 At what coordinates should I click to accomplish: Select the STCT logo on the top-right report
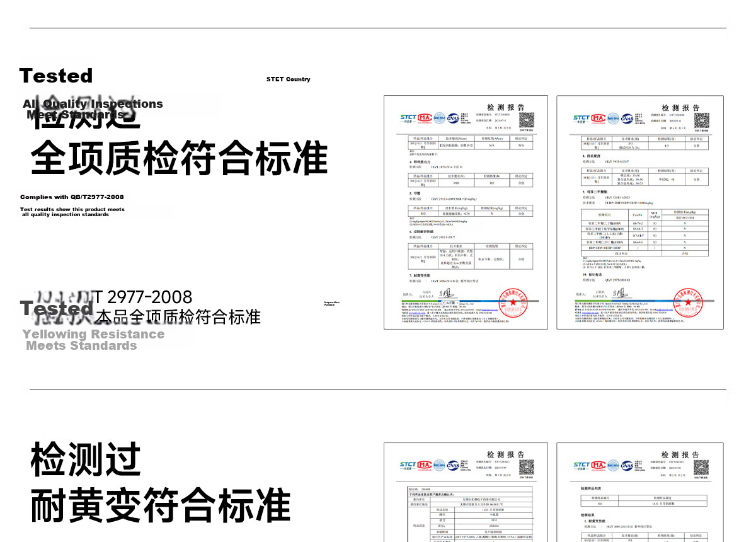coord(581,118)
